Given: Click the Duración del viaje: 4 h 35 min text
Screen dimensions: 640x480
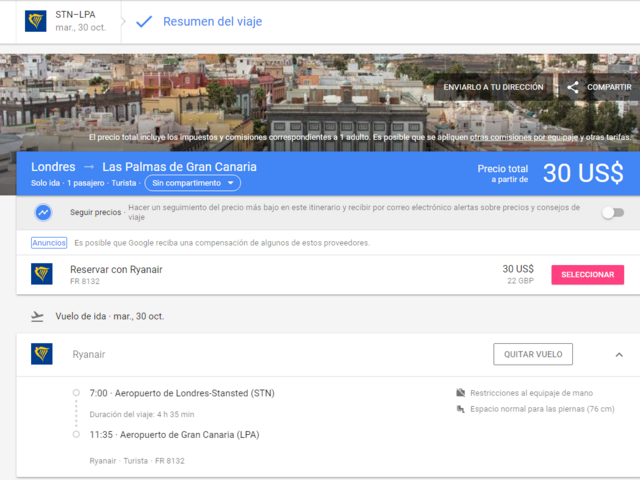Looking at the screenshot, I should pos(142,414).
